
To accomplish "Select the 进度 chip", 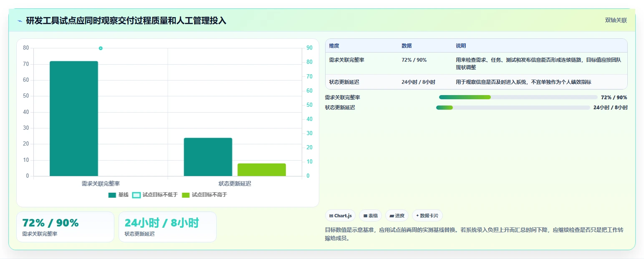I will (397, 216).
